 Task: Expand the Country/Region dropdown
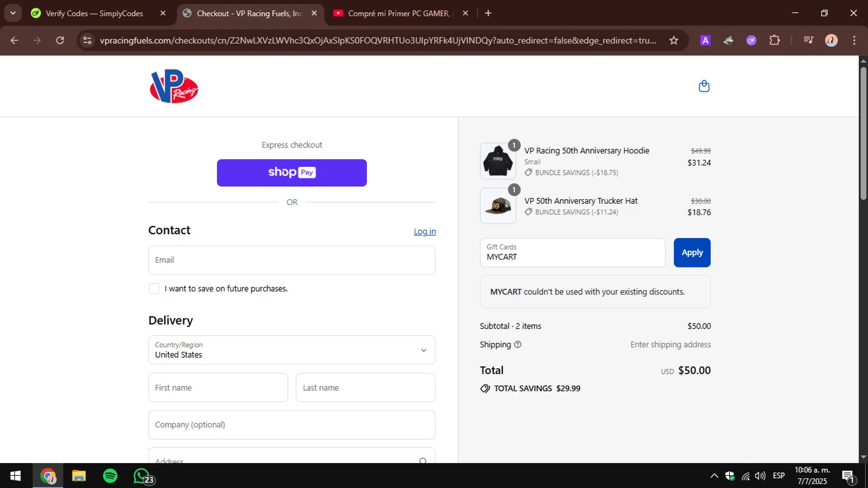pos(292,350)
